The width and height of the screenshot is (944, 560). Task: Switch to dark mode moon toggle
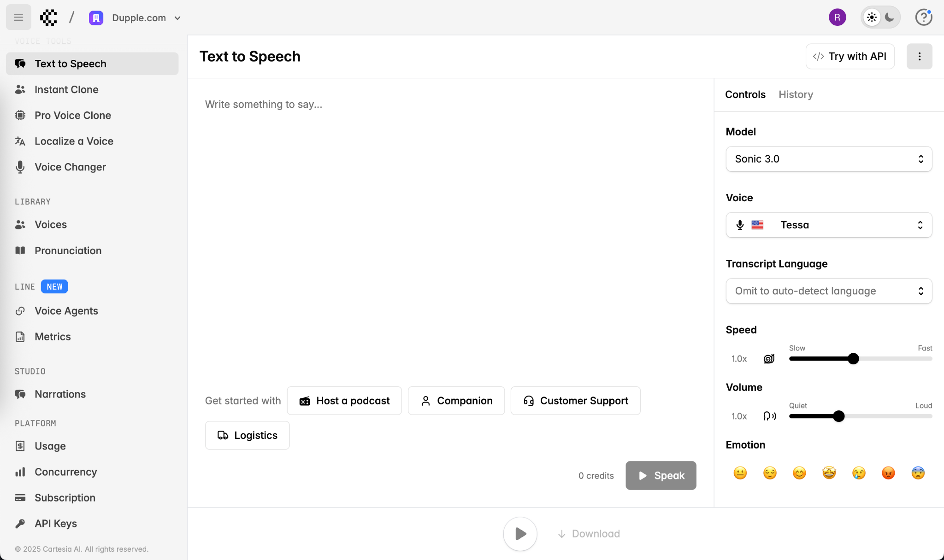click(890, 17)
